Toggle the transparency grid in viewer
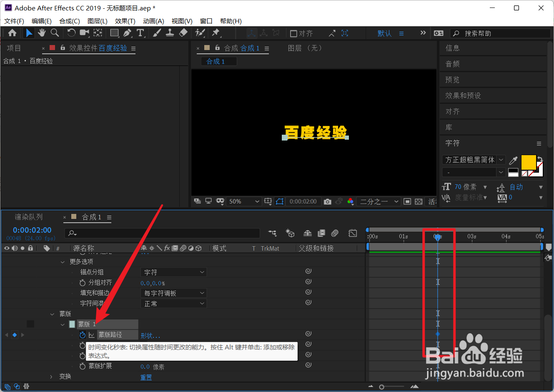 coord(419,201)
